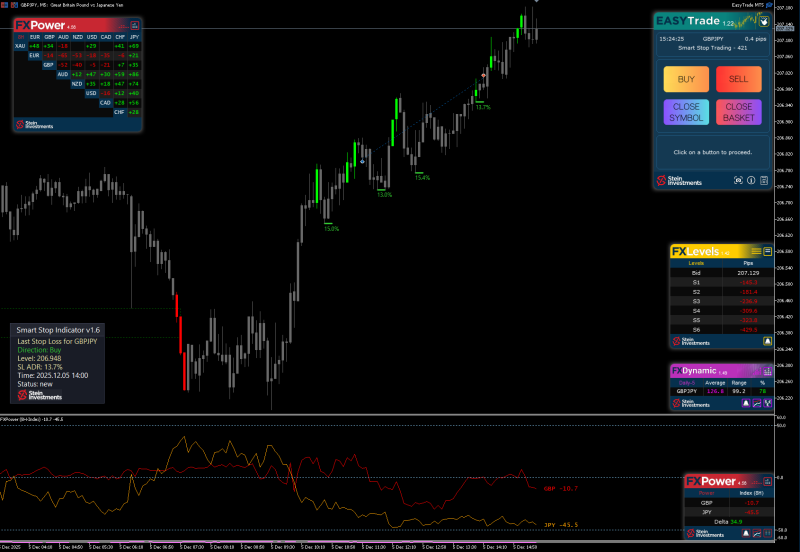Click the hand icon in EasyTrade header
The height and width of the screenshot is (552, 800).
tap(763, 21)
